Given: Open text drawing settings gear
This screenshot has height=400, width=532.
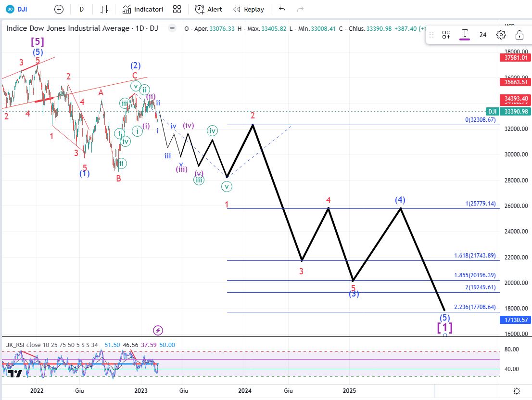Looking at the screenshot, I should (501, 35).
